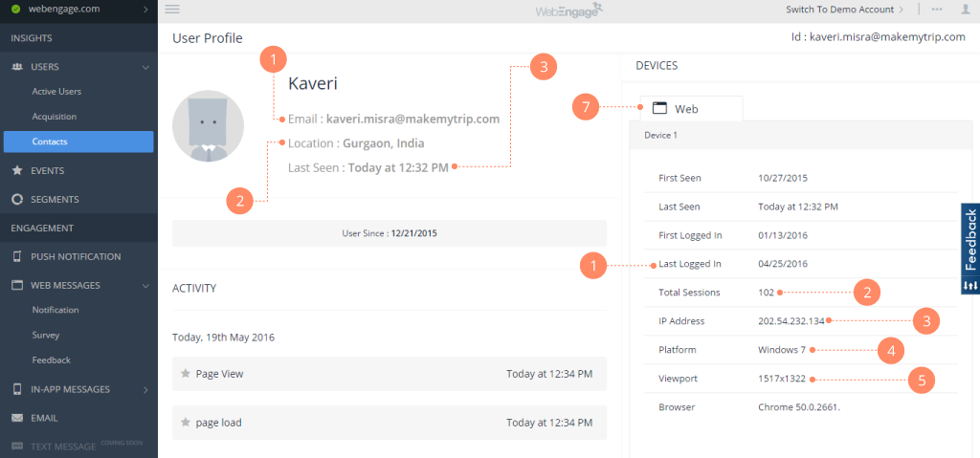Screen dimensions: 980x458
Task: Click the In-App Messages mobile icon
Action: coord(17,389)
